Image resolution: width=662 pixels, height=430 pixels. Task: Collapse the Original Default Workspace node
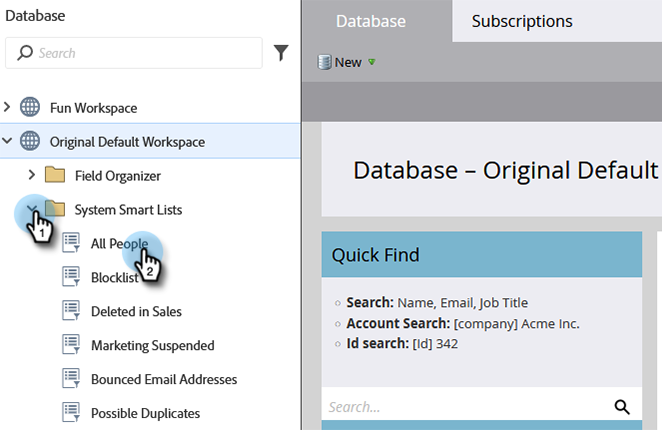click(9, 142)
